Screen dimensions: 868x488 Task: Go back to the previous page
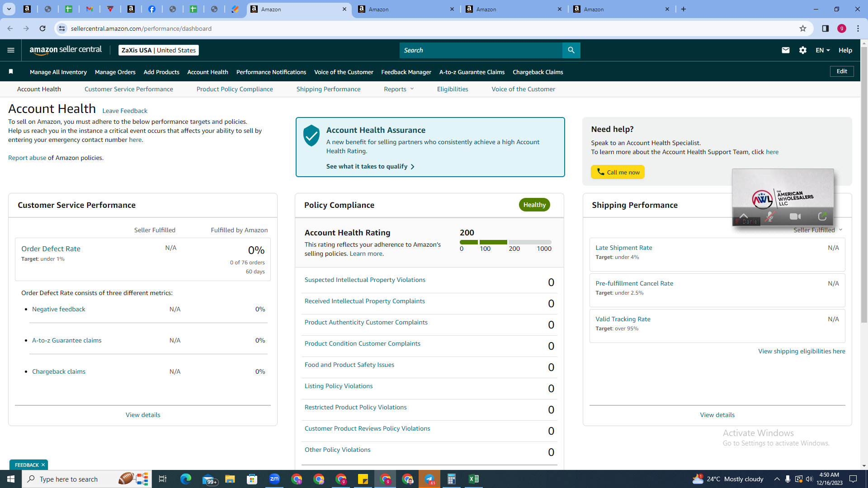click(x=10, y=28)
